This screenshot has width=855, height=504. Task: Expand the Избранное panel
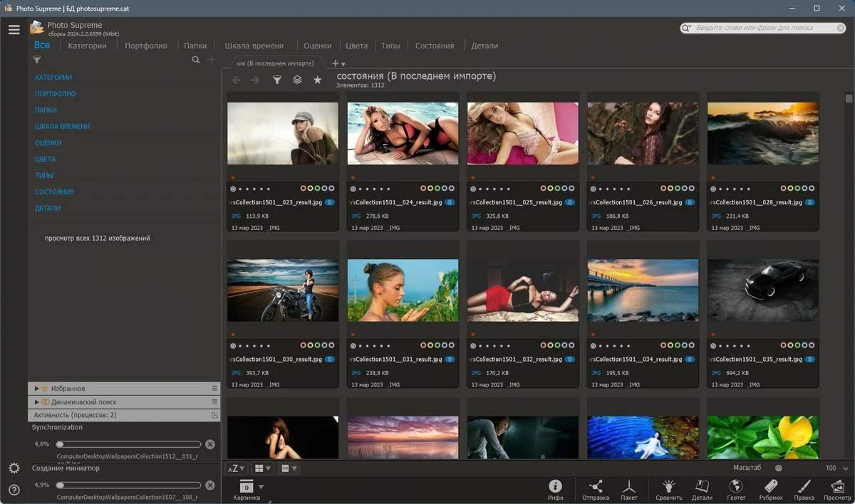click(x=37, y=389)
